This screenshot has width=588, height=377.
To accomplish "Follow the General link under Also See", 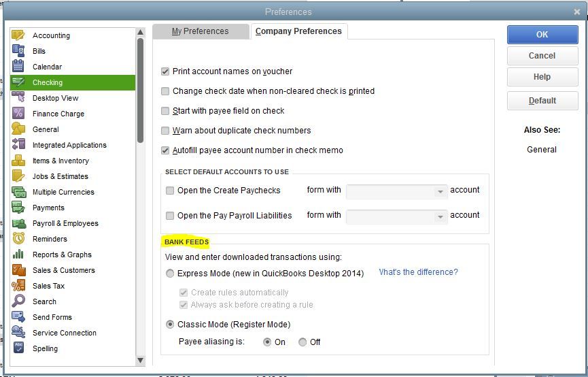I will [542, 150].
